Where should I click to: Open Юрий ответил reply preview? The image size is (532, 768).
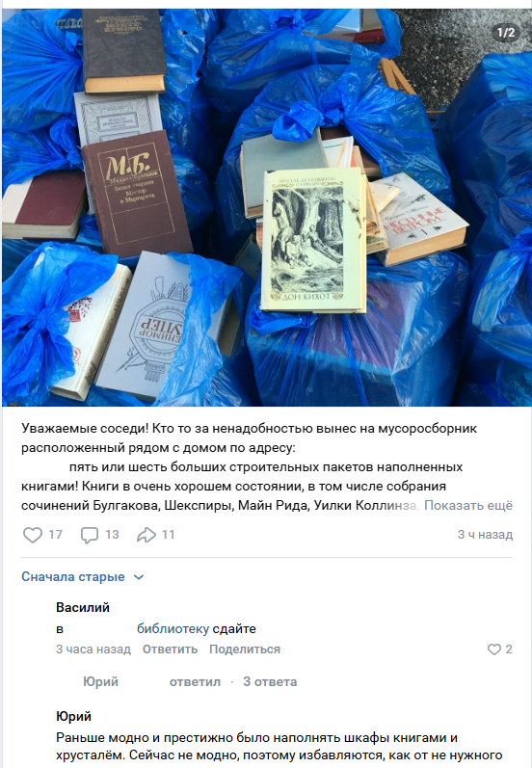tap(151, 682)
